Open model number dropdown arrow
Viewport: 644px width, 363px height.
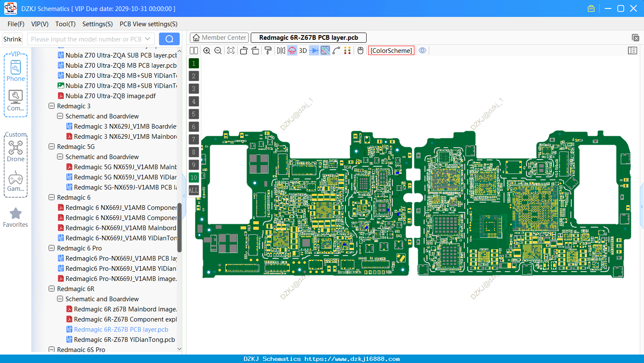click(148, 39)
